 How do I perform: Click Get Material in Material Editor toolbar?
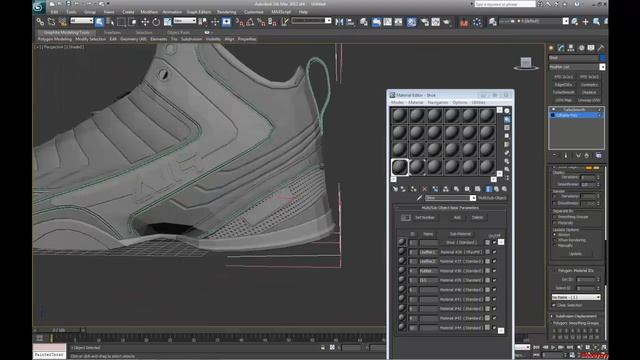click(395, 189)
